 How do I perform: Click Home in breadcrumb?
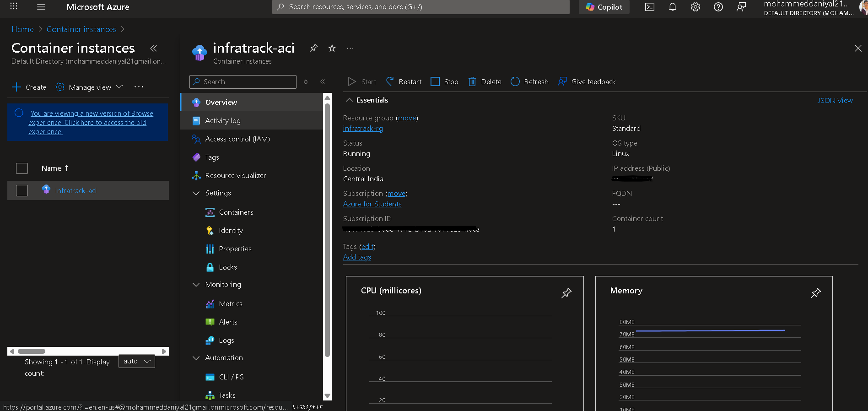coord(22,29)
